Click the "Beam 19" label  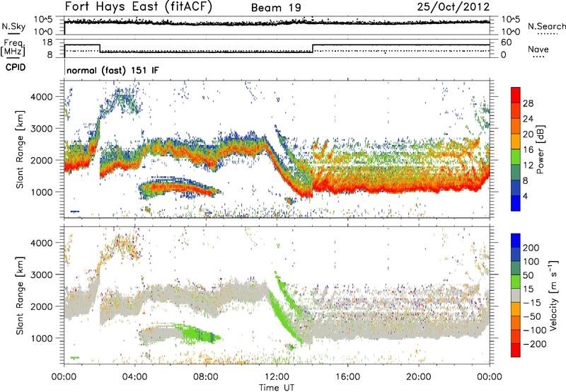pyautogui.click(x=276, y=8)
